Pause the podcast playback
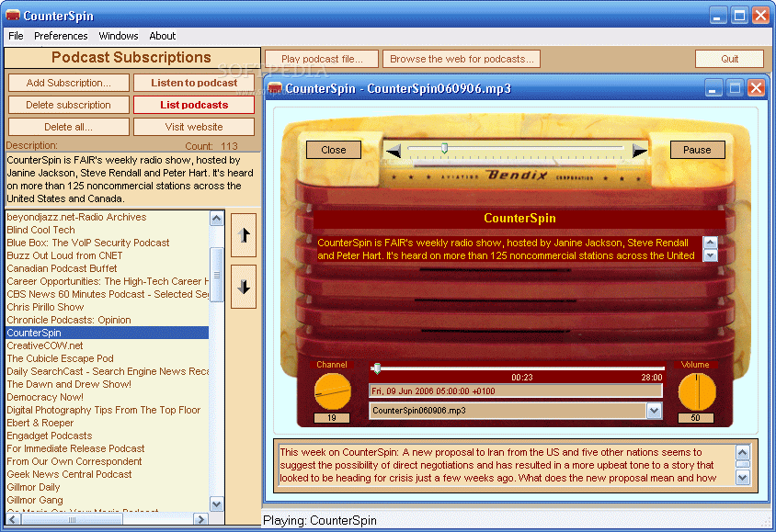The height and width of the screenshot is (532, 776). 697,150
